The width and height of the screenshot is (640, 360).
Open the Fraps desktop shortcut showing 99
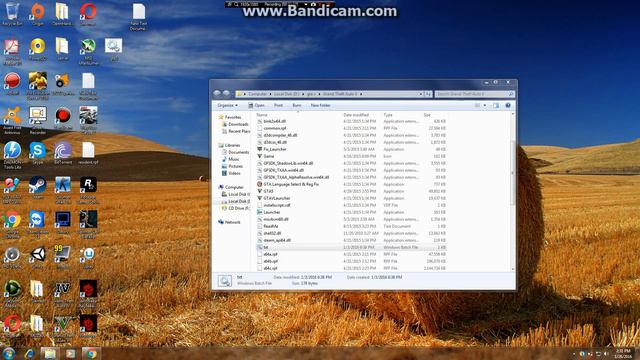[x=63, y=257]
